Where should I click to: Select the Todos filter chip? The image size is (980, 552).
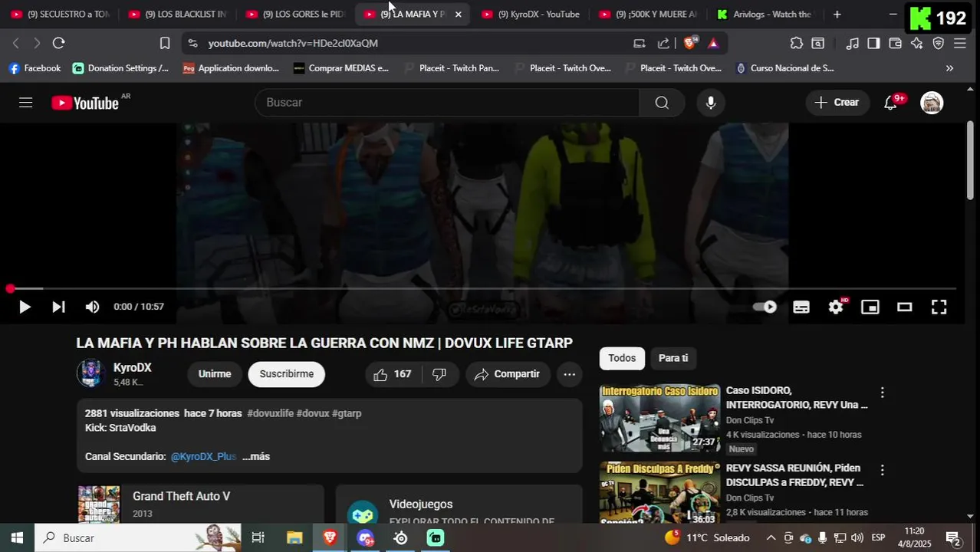pos(622,358)
